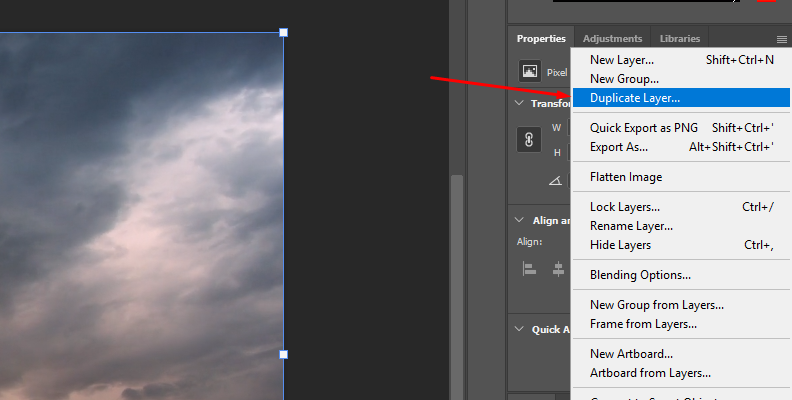Choose Flatten Image

(625, 177)
